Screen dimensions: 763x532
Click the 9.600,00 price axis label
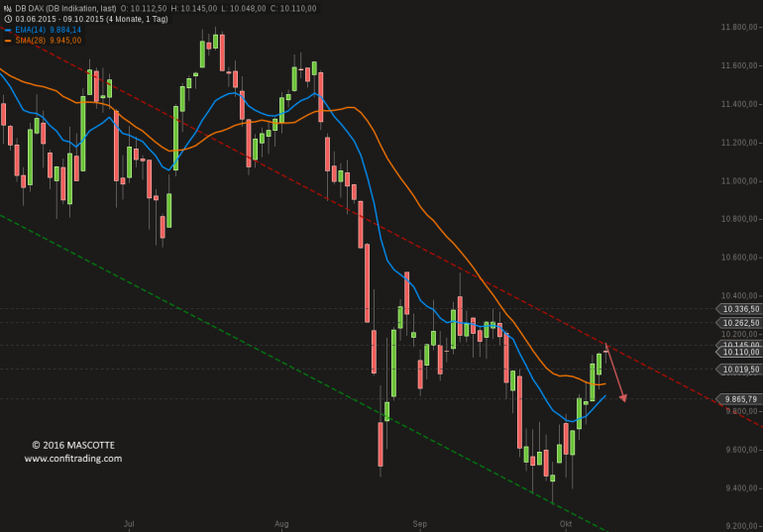741,450
